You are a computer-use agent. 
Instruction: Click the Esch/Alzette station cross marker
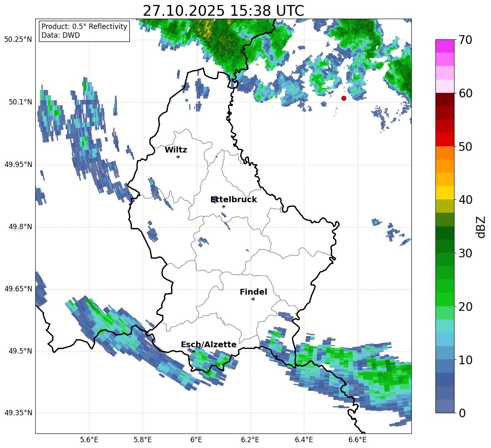point(194,351)
